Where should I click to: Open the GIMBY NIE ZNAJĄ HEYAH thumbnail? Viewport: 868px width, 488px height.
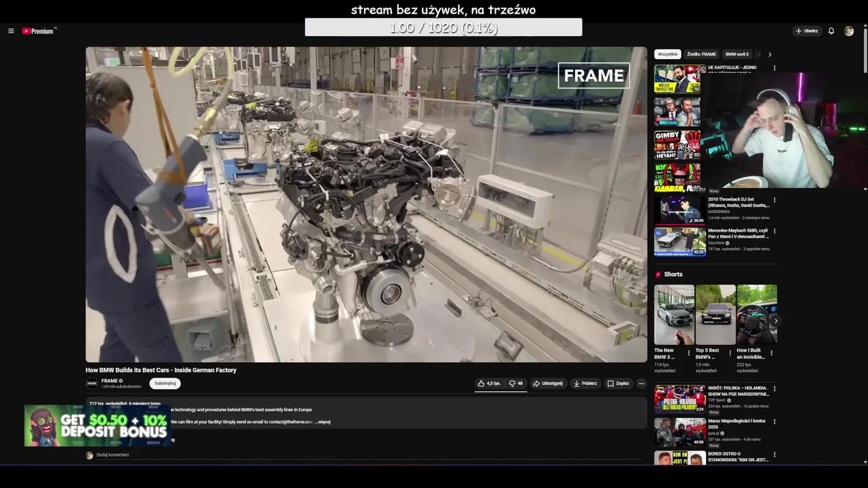[x=677, y=145]
